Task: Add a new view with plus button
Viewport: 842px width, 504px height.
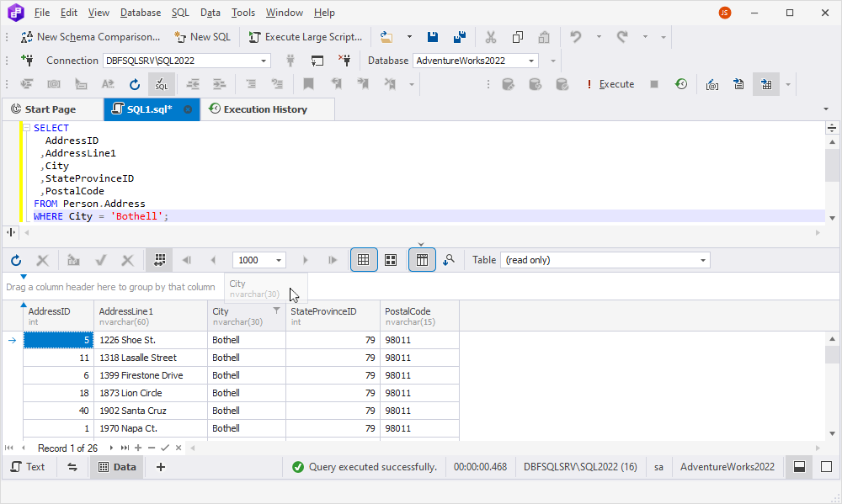Action: tap(161, 467)
